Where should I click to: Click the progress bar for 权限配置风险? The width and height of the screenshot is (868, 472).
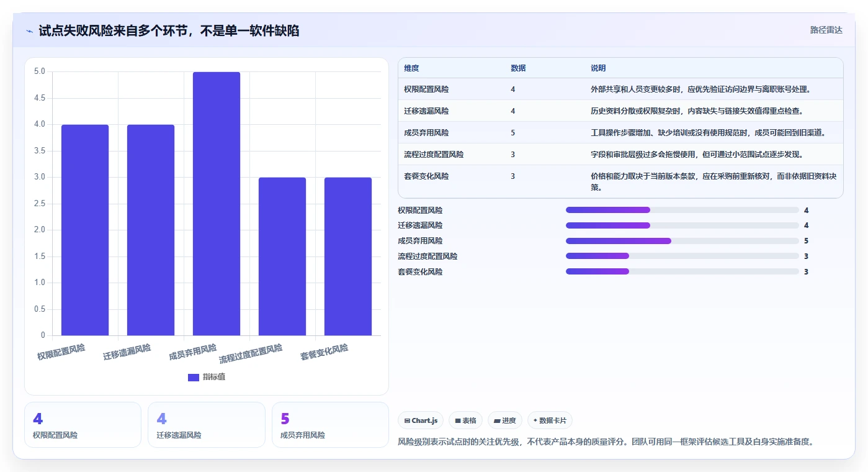coord(682,210)
